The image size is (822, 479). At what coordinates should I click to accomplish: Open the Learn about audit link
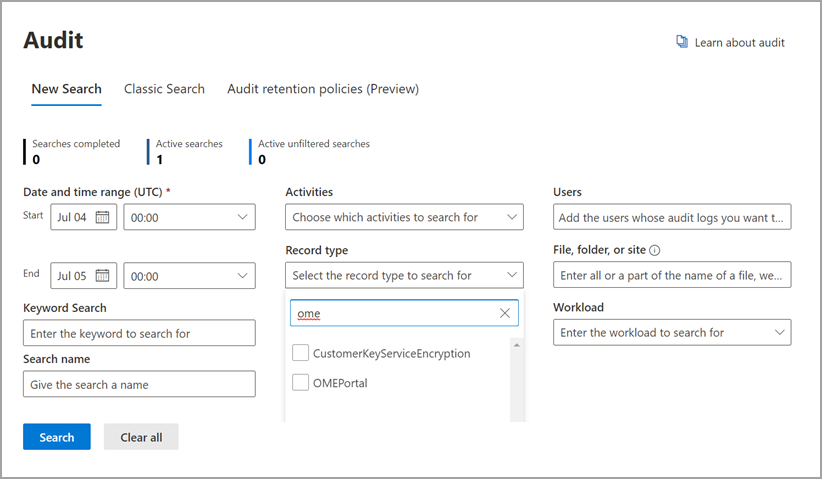(x=739, y=43)
